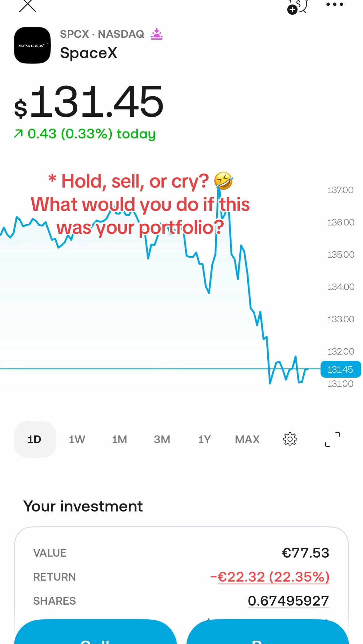Tap the SpaceX company logo
This screenshot has height=644, width=363.
pyautogui.click(x=32, y=45)
